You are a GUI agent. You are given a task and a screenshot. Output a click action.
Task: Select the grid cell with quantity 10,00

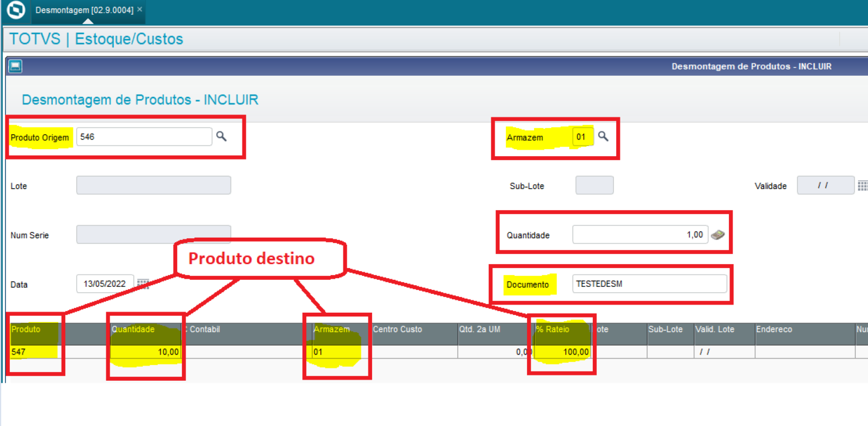click(x=145, y=351)
